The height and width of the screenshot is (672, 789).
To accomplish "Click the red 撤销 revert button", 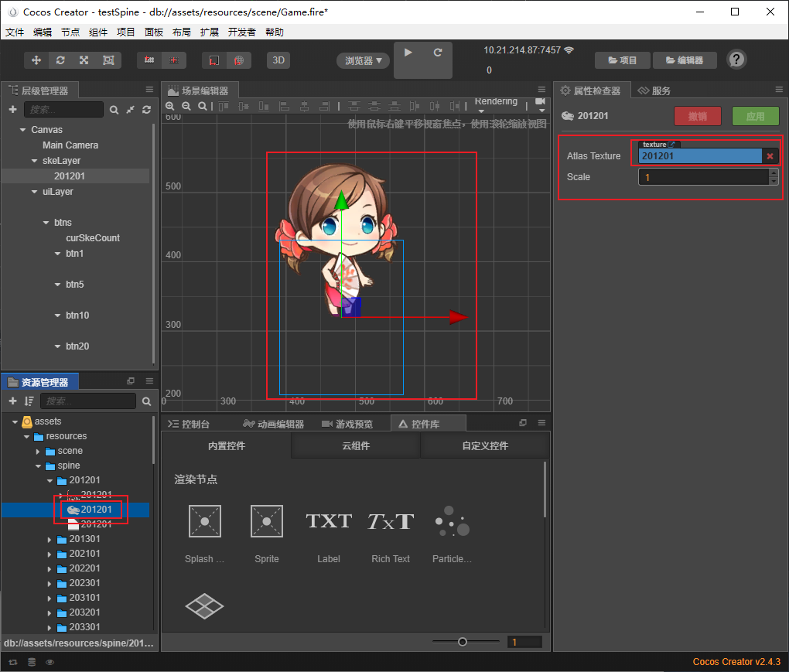I will (x=698, y=116).
